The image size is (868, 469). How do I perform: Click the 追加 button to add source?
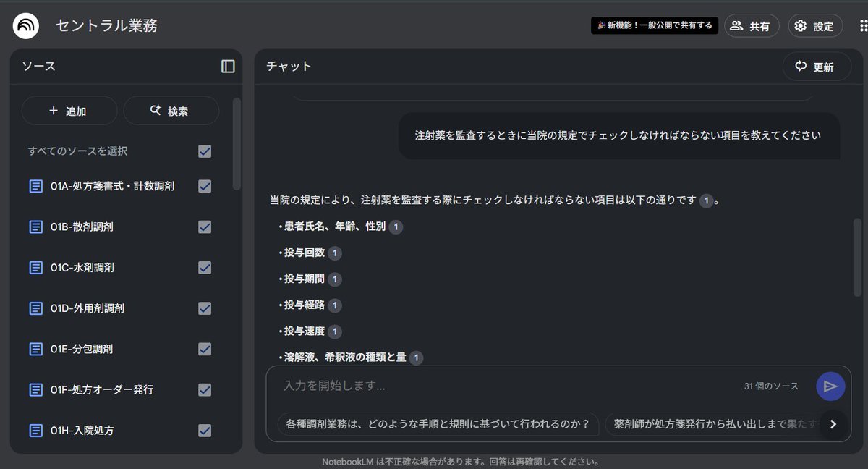pos(69,111)
